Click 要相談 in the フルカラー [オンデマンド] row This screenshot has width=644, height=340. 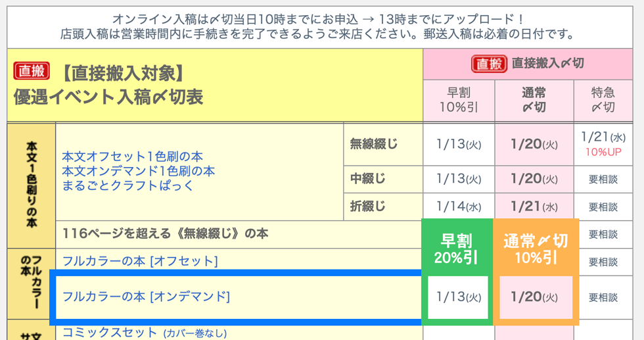(x=603, y=297)
